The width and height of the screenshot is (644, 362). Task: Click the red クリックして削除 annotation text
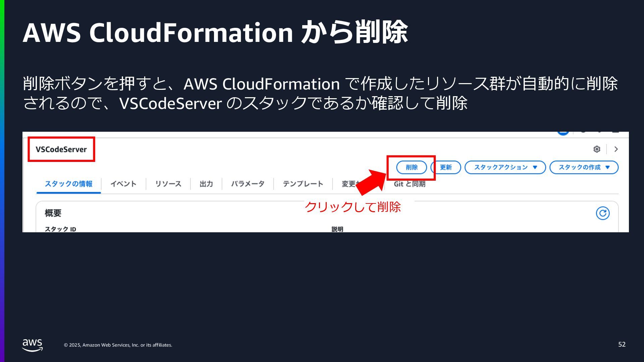coord(353,207)
